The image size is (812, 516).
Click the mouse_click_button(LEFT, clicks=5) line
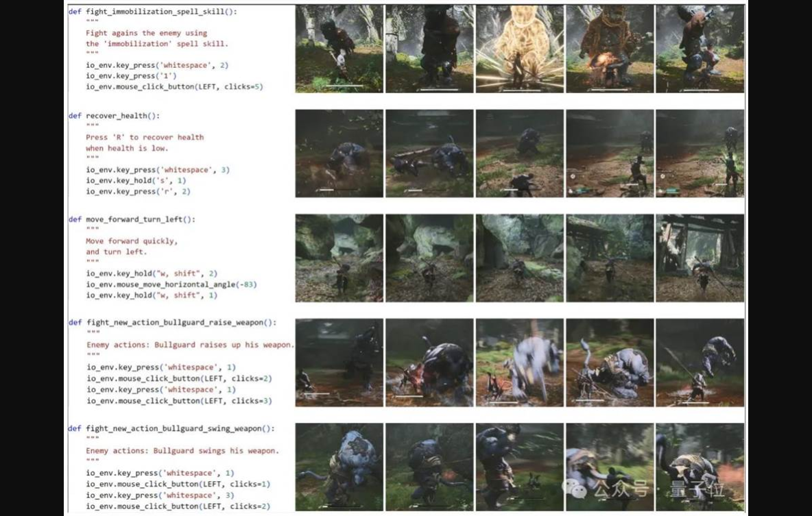174,87
